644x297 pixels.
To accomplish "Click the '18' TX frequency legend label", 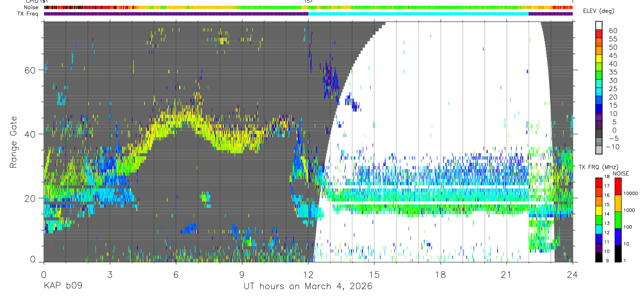I will click(607, 177).
